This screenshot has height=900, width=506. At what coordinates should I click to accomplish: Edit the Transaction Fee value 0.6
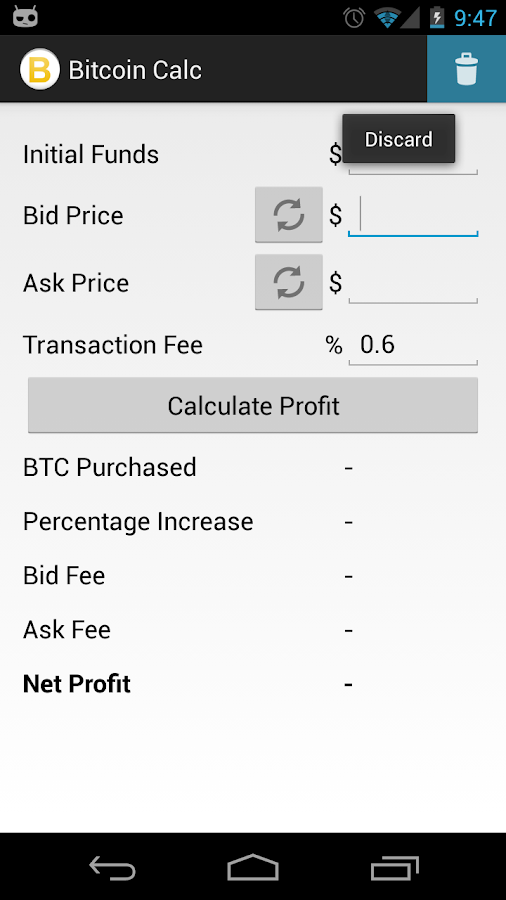click(413, 345)
